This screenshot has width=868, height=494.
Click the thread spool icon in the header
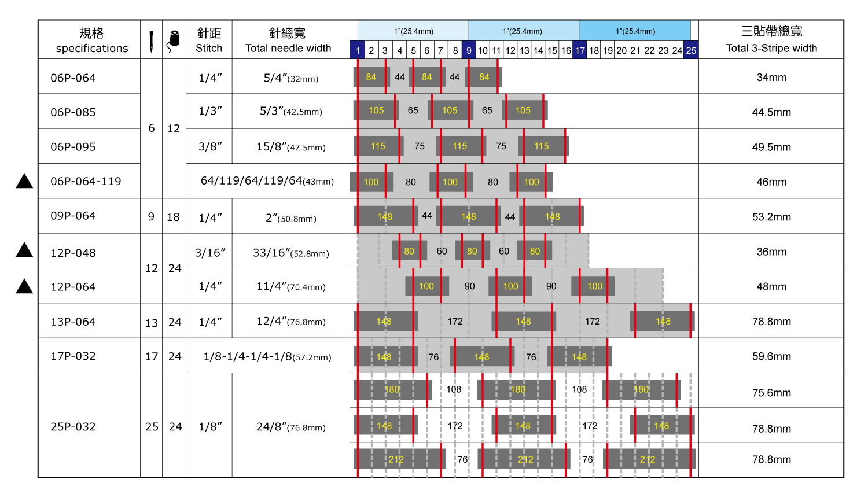(x=173, y=41)
